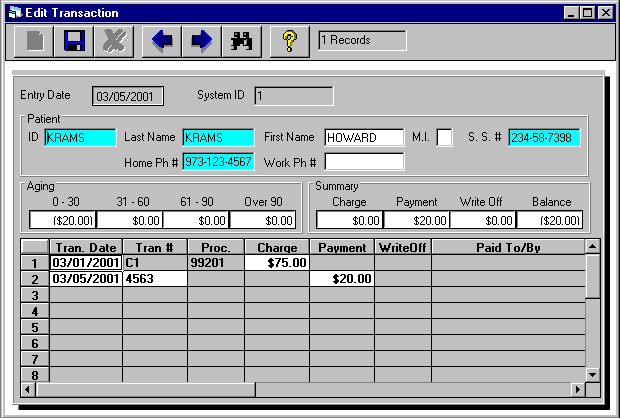Click the 03/01/2001 date cell
This screenshot has height=418, width=620.
coord(86,263)
